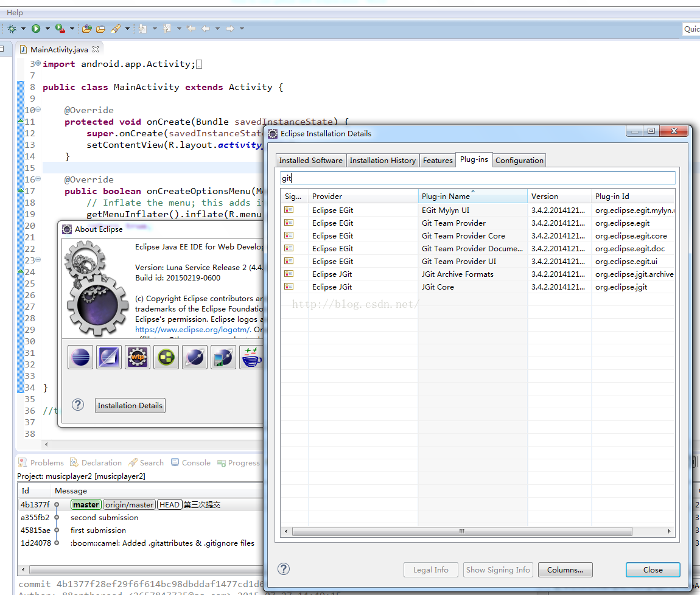Image resolution: width=700 pixels, height=595 pixels.
Task: Click the Eclipse Modeling feature icon in About
Action: [x=109, y=357]
